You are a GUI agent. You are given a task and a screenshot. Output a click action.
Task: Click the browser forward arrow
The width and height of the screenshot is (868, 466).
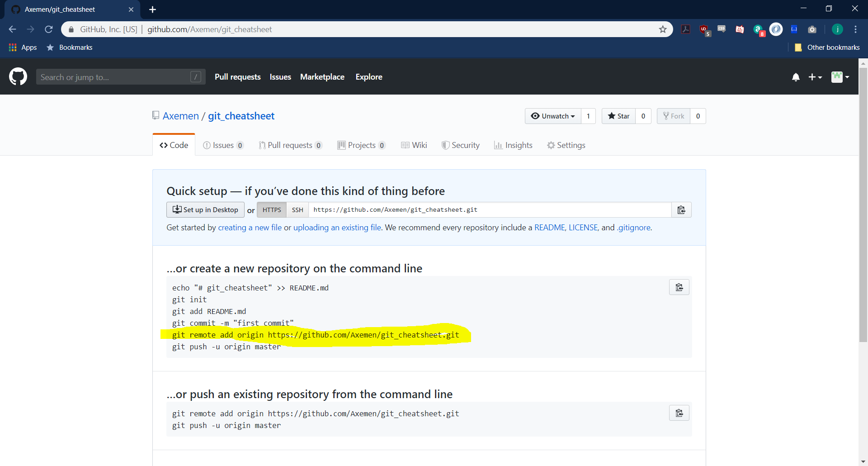(x=31, y=29)
